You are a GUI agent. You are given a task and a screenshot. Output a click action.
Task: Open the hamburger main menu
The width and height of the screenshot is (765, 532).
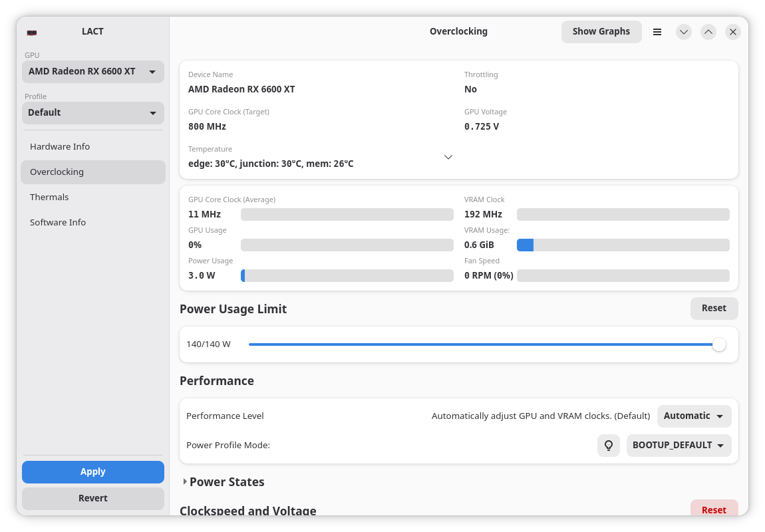coord(657,32)
